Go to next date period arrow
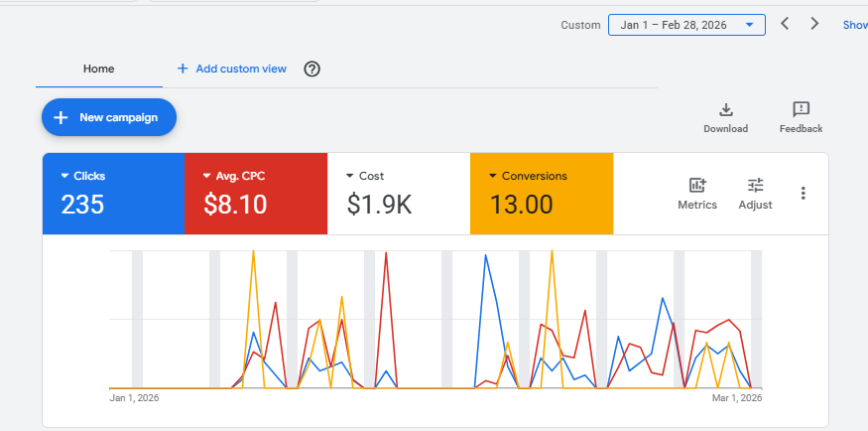This screenshot has width=868, height=431. click(814, 24)
